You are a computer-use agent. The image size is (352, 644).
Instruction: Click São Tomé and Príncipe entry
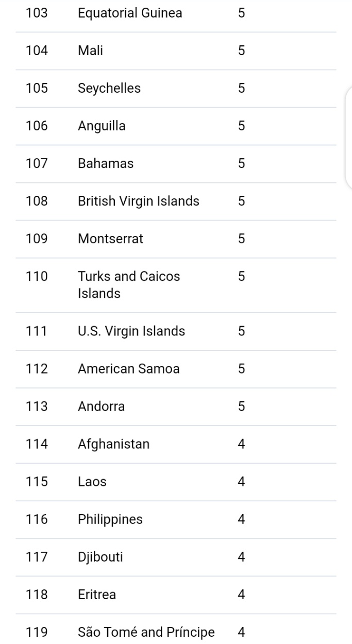click(146, 632)
